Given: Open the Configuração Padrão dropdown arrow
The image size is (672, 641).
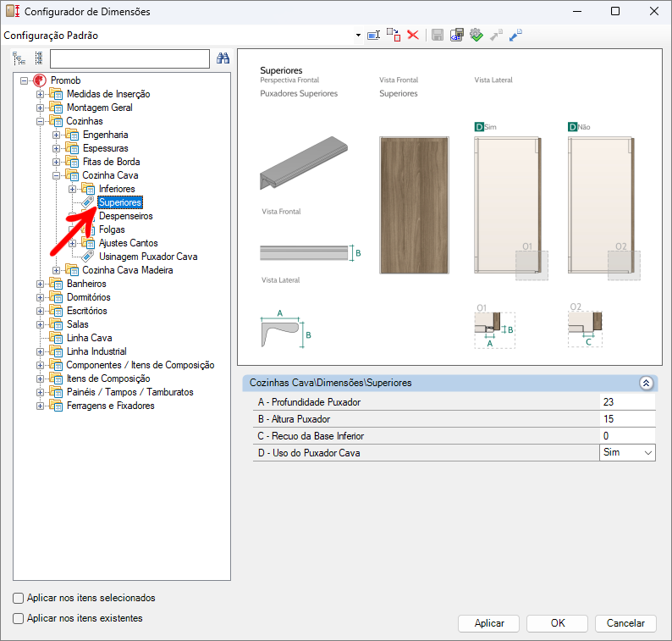Looking at the screenshot, I should [359, 36].
